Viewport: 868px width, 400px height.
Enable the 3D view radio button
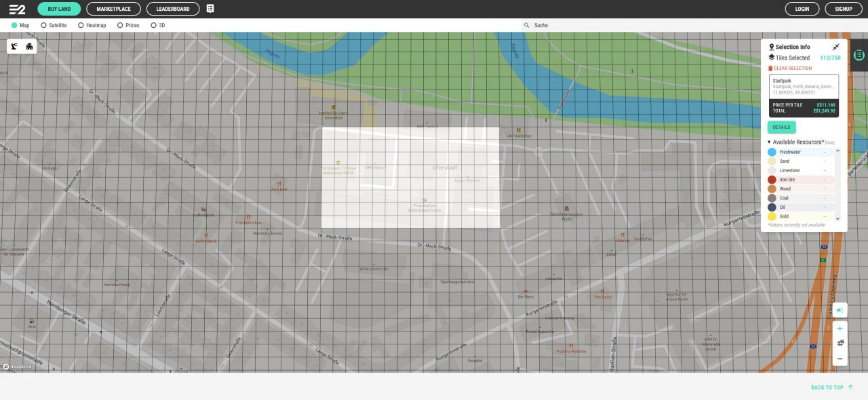point(158,25)
